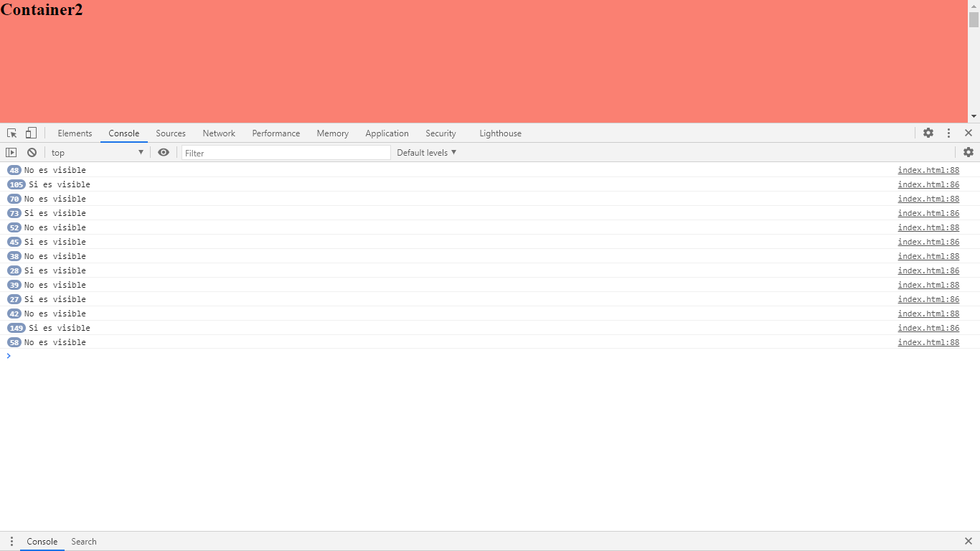Open the Lighthouse tab
This screenshot has width=980, height=551.
point(501,133)
